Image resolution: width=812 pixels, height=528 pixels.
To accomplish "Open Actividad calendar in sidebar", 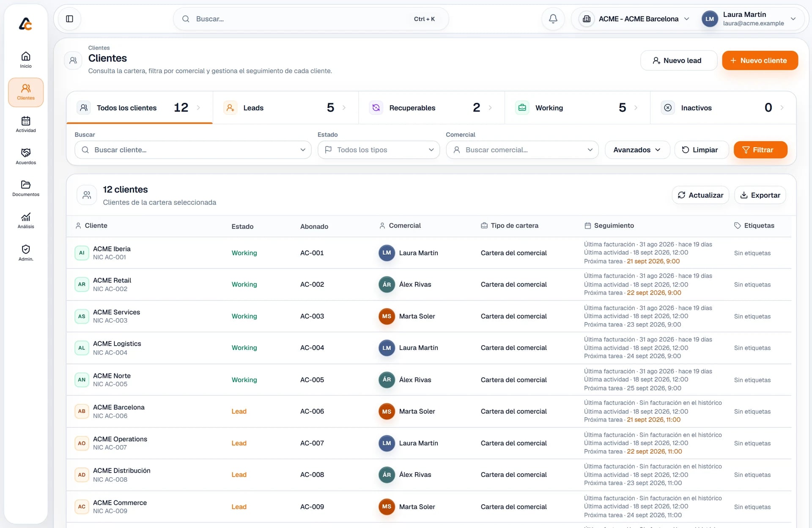I will (26, 124).
